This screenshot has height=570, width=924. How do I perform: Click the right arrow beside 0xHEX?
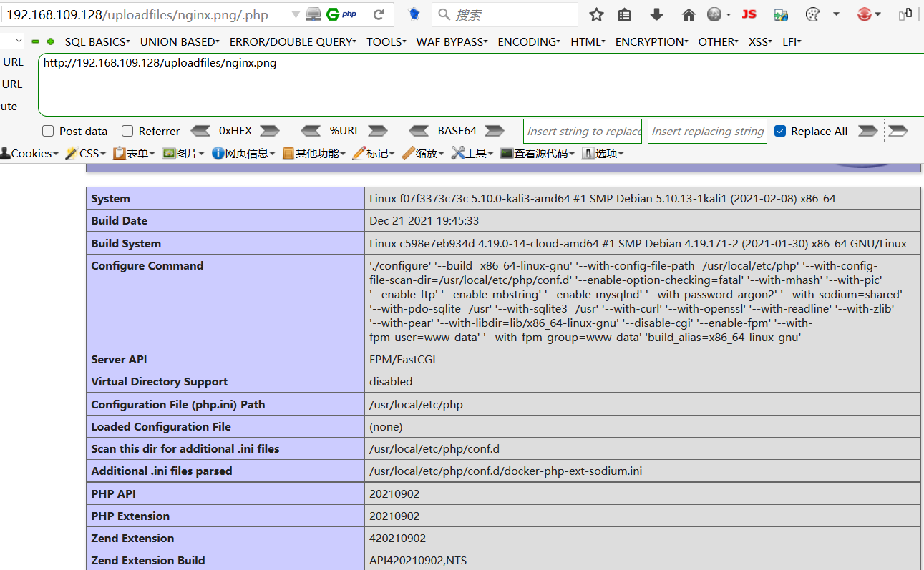click(x=270, y=131)
